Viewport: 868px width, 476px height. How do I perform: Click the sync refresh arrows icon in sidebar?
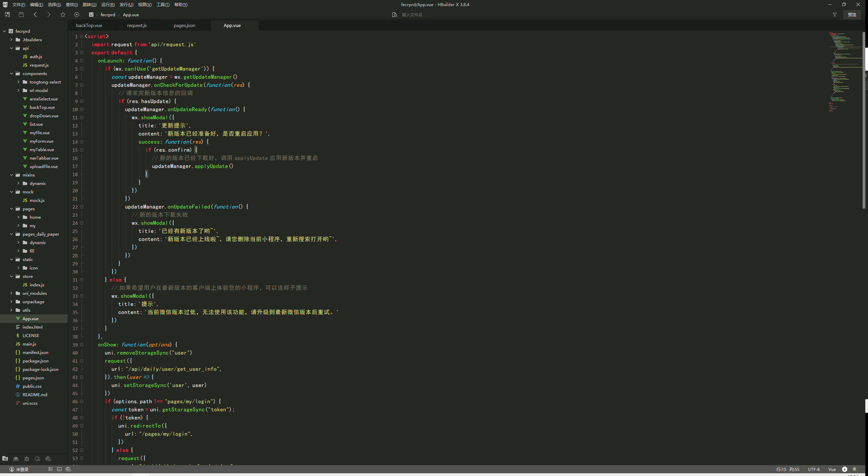pyautogui.click(x=38, y=458)
